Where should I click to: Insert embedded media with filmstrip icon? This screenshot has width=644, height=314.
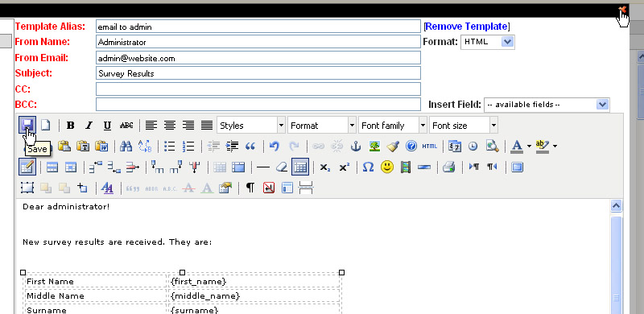pyautogui.click(x=406, y=167)
